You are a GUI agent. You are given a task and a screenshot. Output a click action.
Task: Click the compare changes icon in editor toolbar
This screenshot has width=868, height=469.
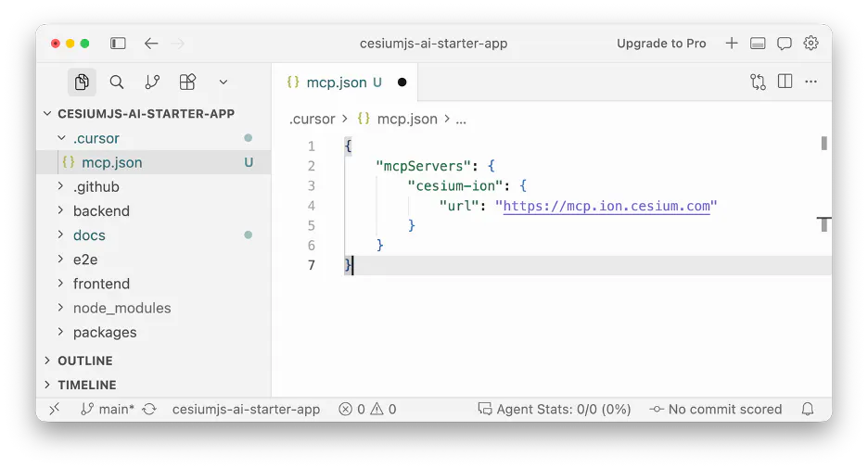pos(758,82)
